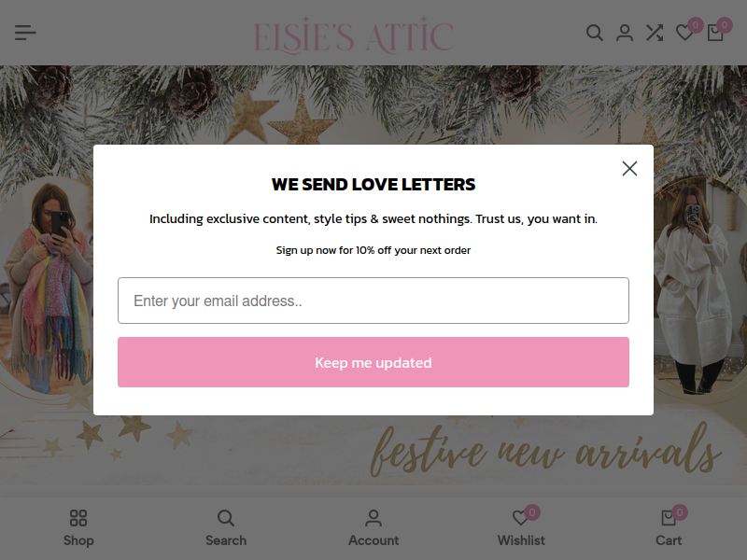Select the Search tab in bottom bar
Image resolution: width=747 pixels, height=560 pixels.
pyautogui.click(x=226, y=528)
